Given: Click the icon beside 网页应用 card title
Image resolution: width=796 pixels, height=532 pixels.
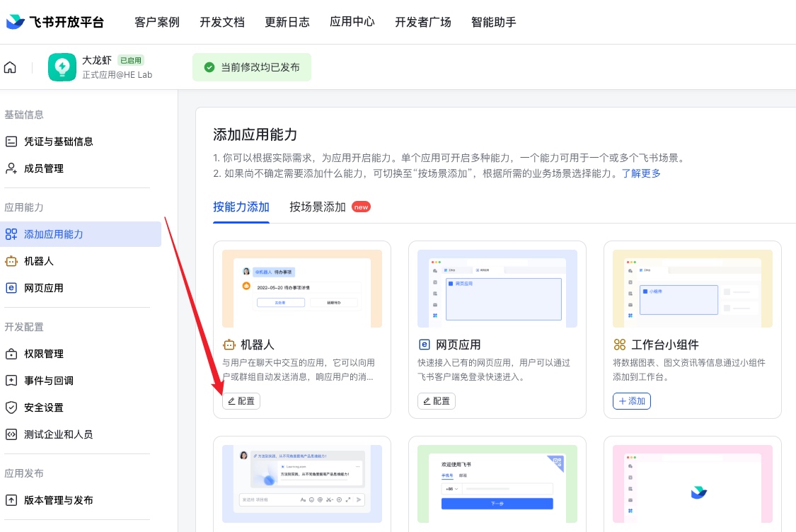Looking at the screenshot, I should (425, 345).
